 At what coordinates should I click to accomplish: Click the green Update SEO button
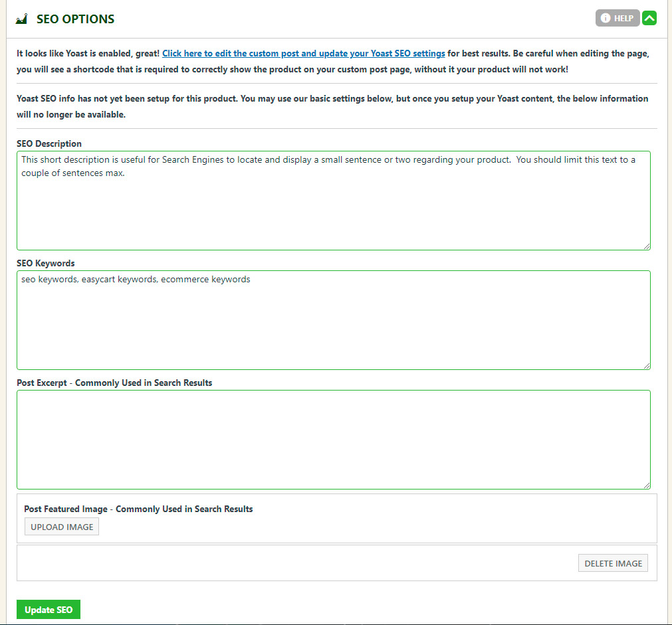(49, 610)
